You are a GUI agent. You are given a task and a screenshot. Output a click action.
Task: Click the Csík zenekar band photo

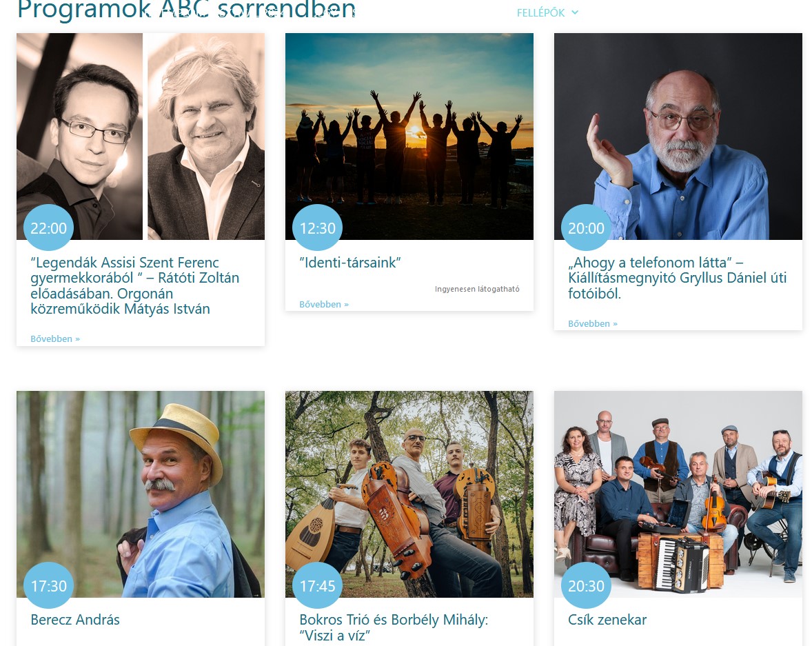pyautogui.click(x=678, y=494)
